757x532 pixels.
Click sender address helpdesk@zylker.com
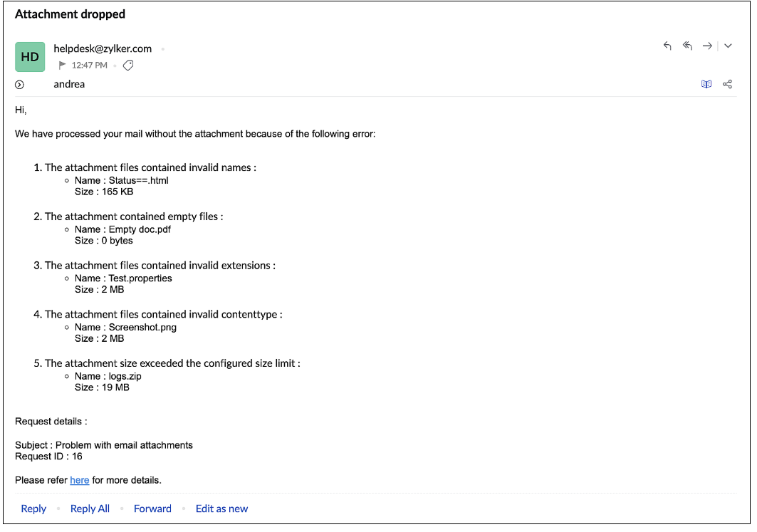[x=103, y=48]
